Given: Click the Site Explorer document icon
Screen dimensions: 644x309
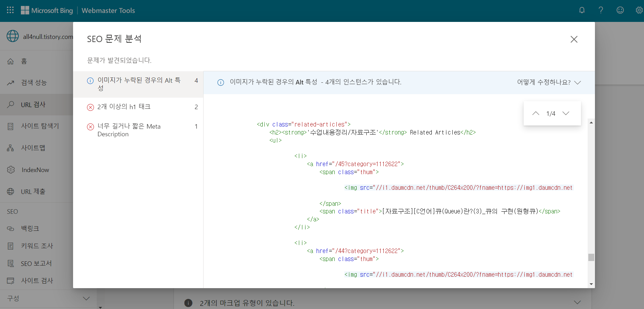Looking at the screenshot, I should [x=11, y=126].
